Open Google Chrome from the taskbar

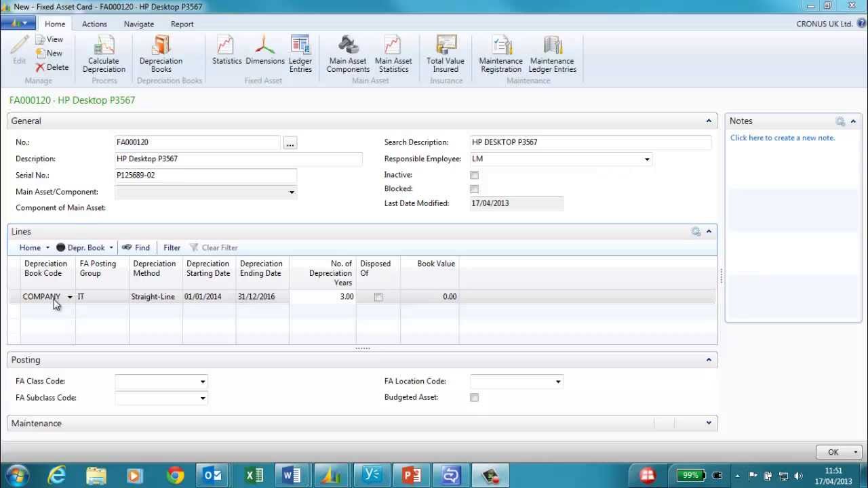pyautogui.click(x=175, y=475)
